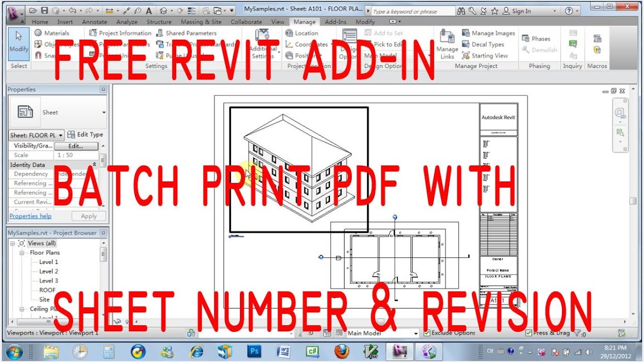Switch to the Massing & Site ribbon tab
Viewport: 644px width, 362px height.
coord(201,22)
